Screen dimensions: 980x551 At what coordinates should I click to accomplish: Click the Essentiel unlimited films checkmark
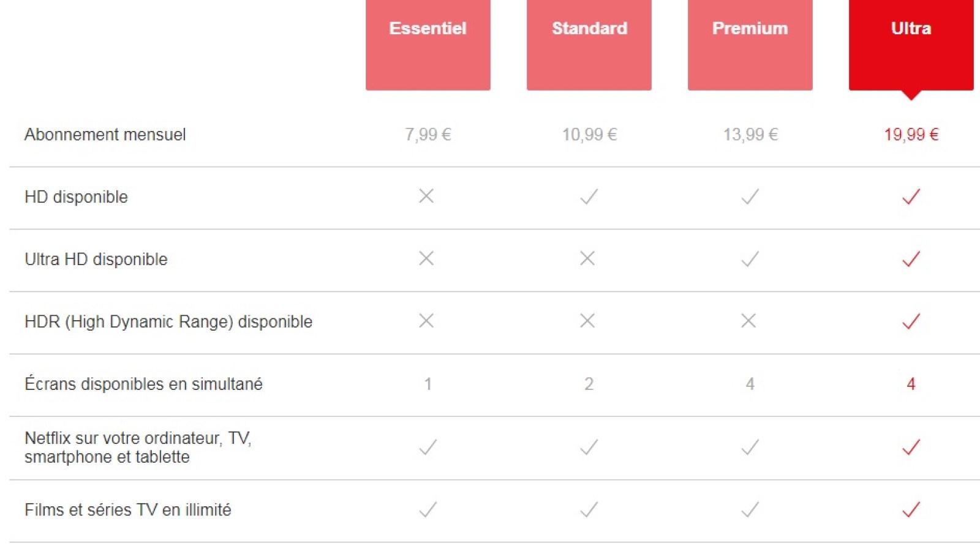[428, 509]
